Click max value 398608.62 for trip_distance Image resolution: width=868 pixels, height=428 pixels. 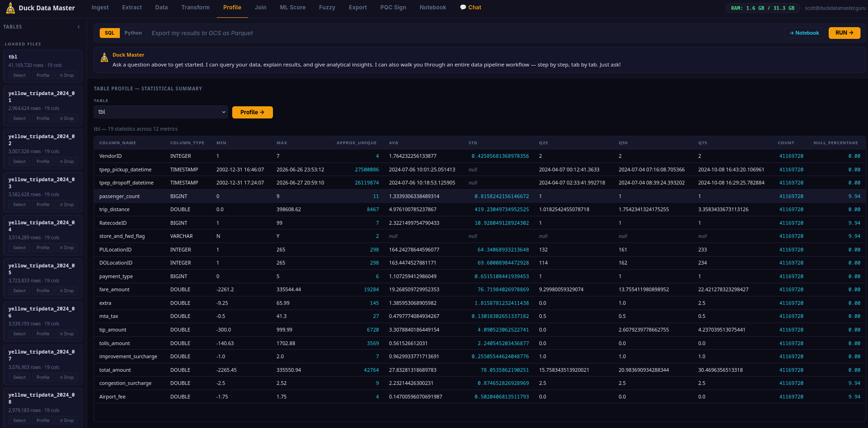pos(289,209)
